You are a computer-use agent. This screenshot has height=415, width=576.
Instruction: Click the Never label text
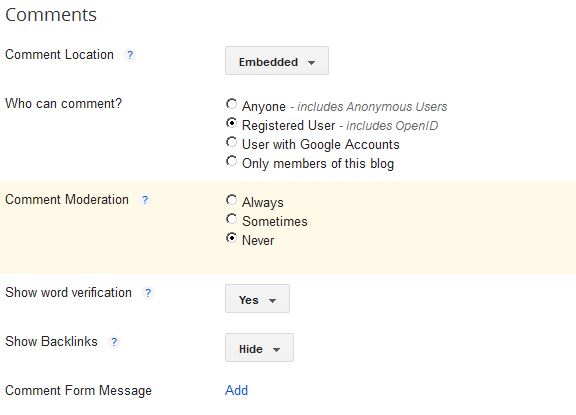258,241
